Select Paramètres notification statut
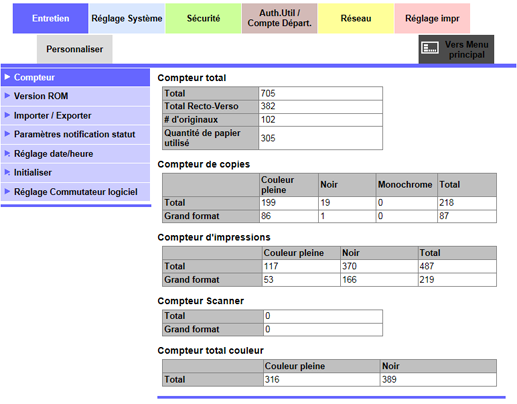Screen dimensions: 517x404 [75, 135]
